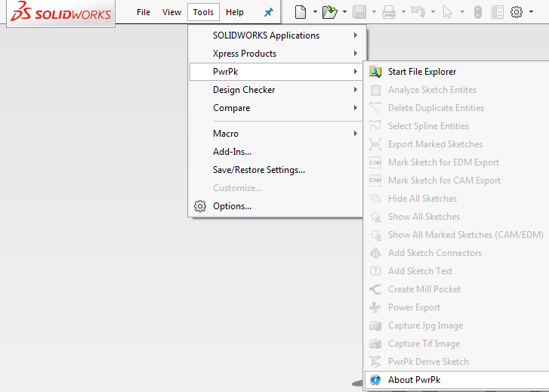Image resolution: width=549 pixels, height=392 pixels.
Task: Click the CAM icon for CAM Export
Action: coord(375,181)
